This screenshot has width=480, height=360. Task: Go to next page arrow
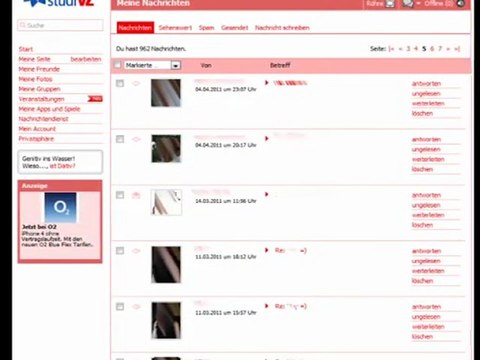[448, 49]
